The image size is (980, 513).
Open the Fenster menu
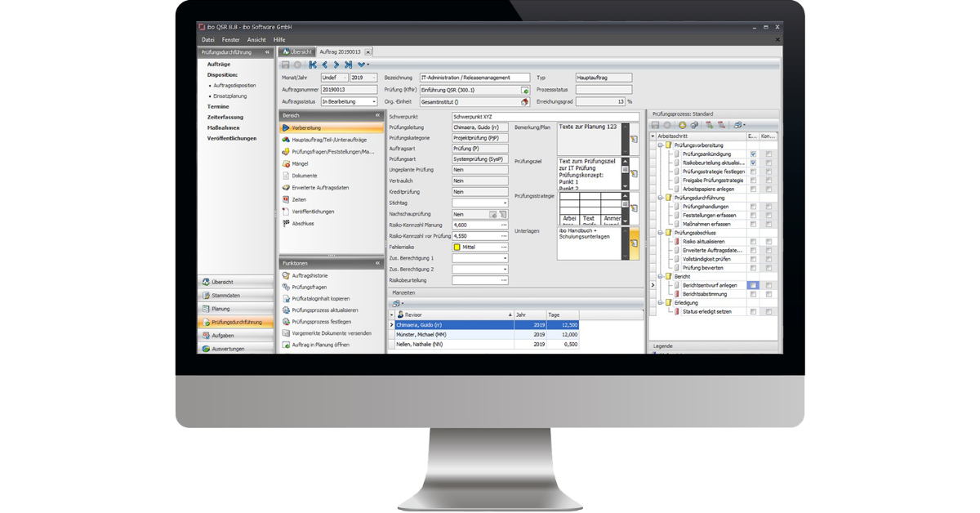[x=231, y=40]
